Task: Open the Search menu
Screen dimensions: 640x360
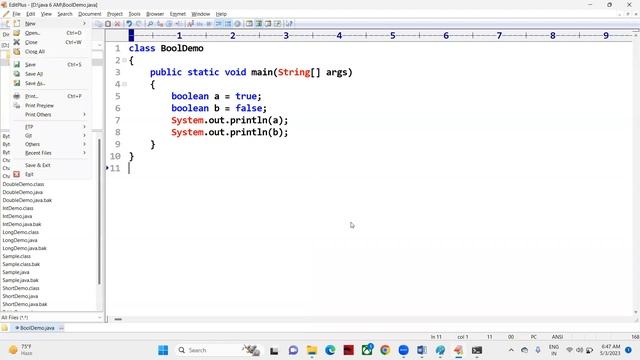Action: [x=64, y=14]
